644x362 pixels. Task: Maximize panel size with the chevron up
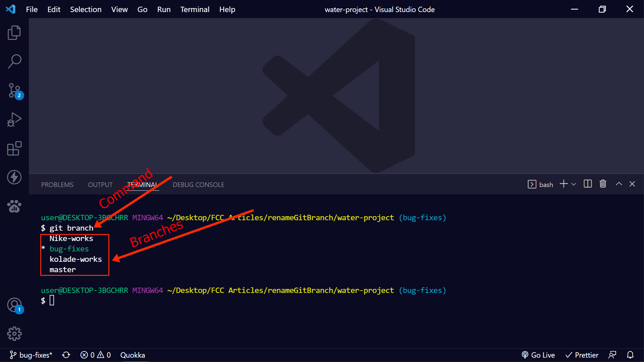pyautogui.click(x=619, y=184)
